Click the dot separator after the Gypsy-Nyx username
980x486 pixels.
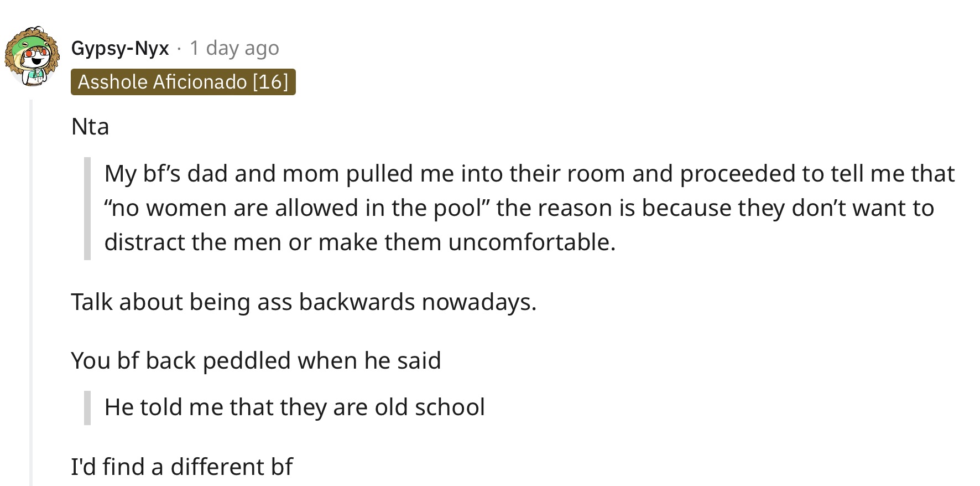179,49
